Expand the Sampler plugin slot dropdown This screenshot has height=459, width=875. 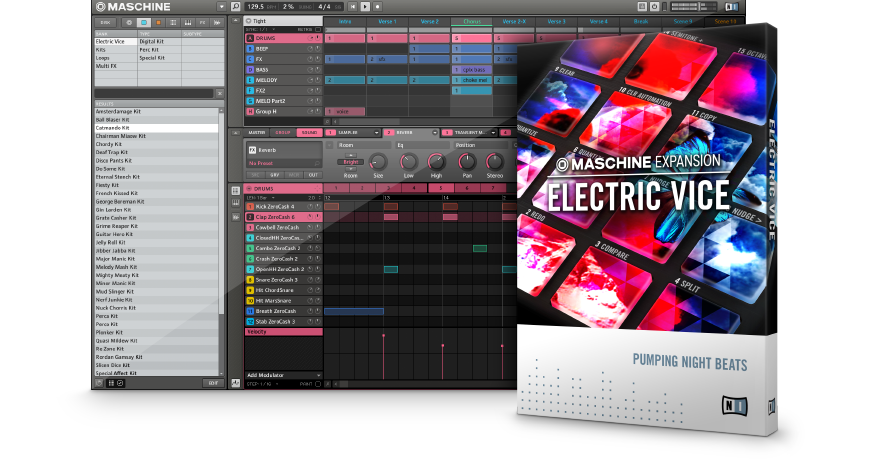point(378,132)
